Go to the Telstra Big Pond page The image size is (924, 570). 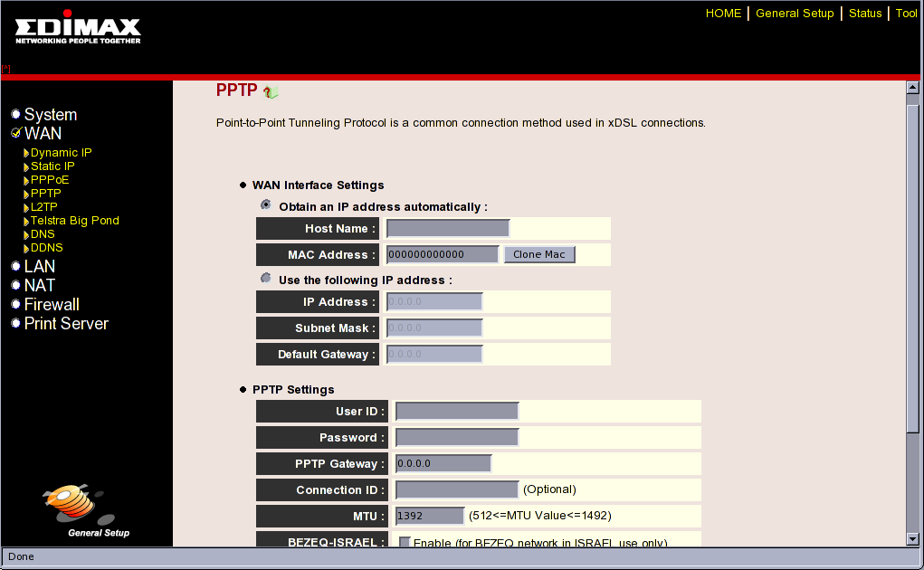[x=75, y=220]
